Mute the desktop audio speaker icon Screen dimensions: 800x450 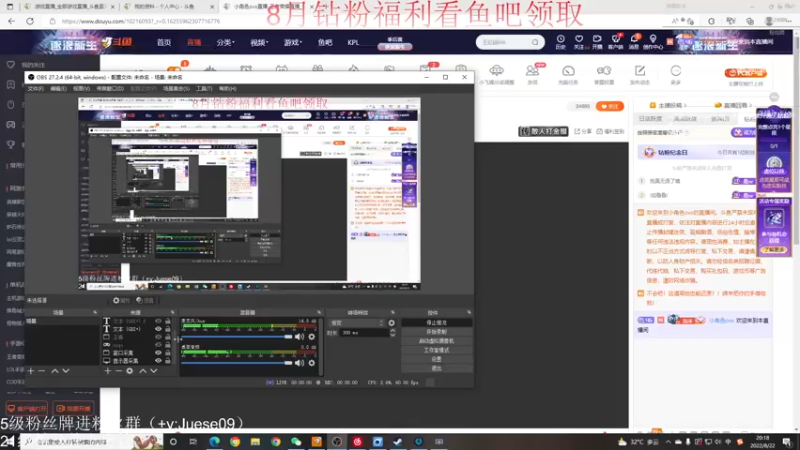tap(299, 363)
